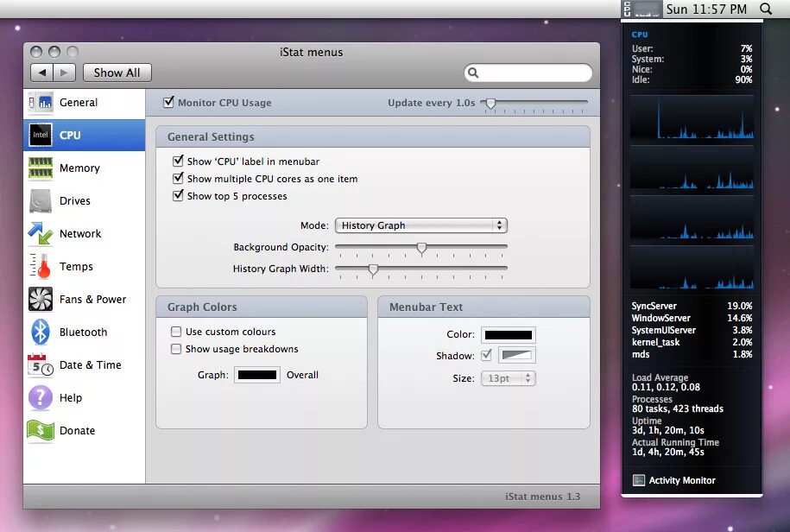The width and height of the screenshot is (790, 532).
Task: Click the SyncServer process row
Action: click(x=692, y=306)
